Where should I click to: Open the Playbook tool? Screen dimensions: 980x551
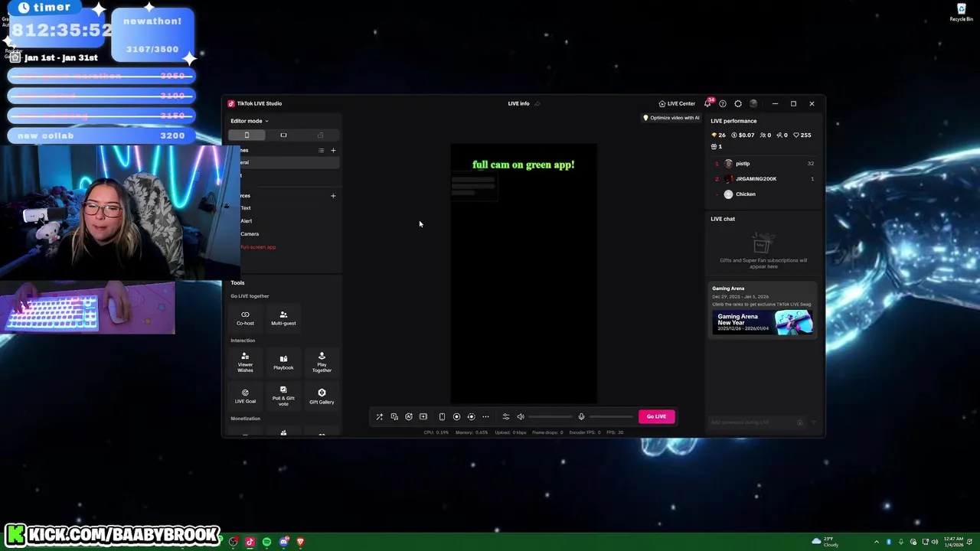(x=283, y=363)
